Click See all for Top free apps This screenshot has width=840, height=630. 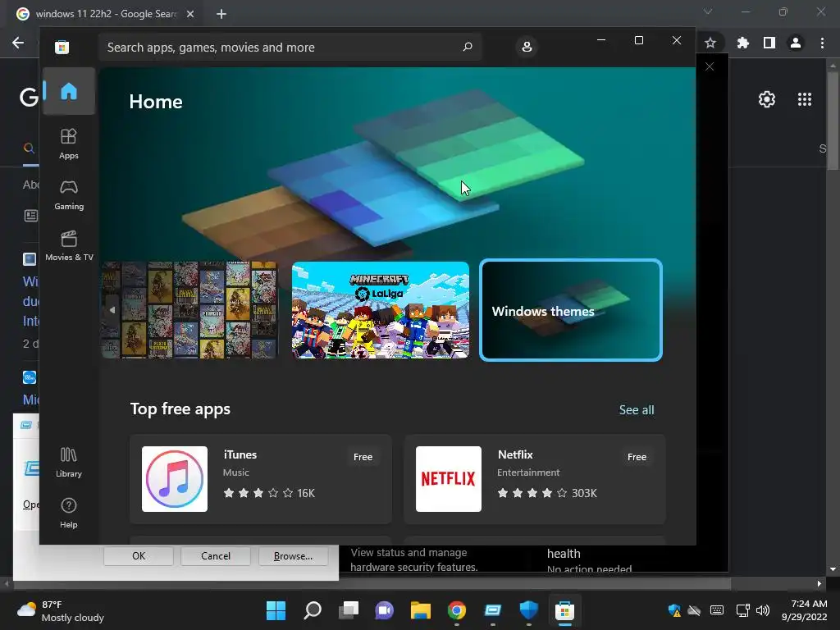637,410
